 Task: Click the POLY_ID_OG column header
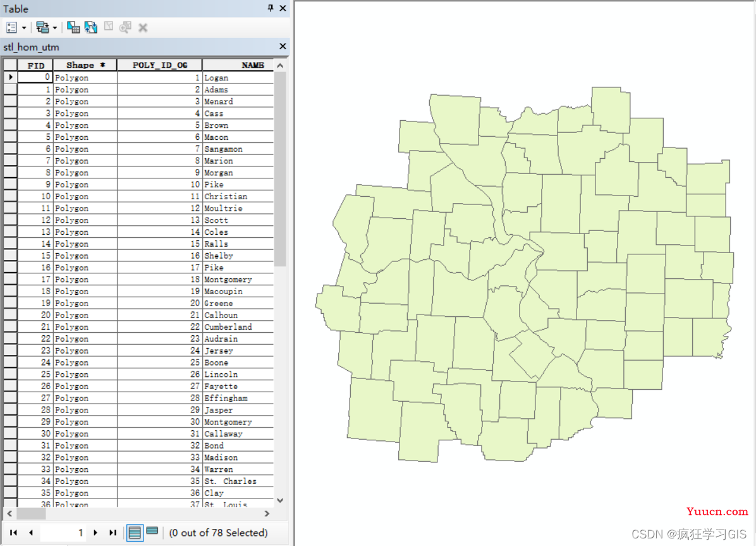159,65
